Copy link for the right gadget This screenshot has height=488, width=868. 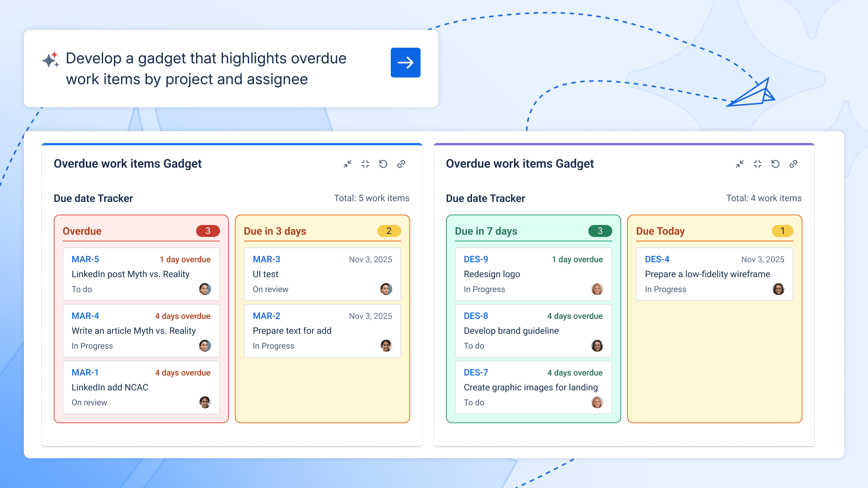(x=793, y=164)
